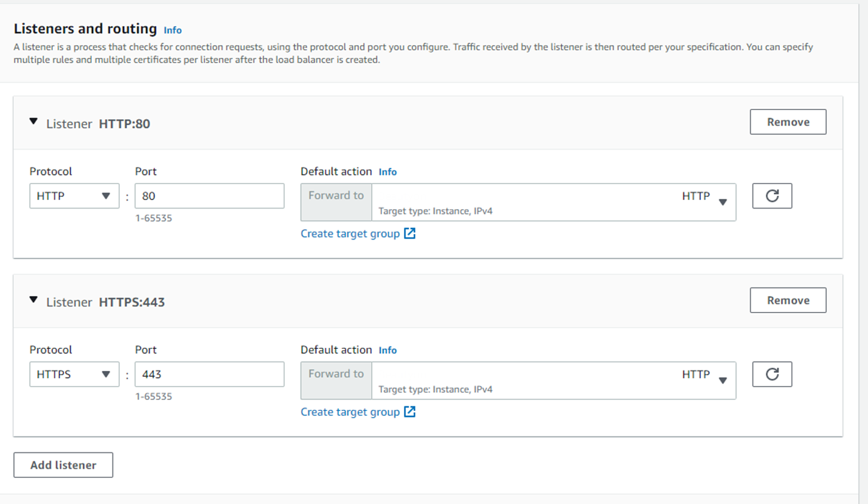
Task: Open Default action Info link for HTTPS:443
Action: click(387, 350)
